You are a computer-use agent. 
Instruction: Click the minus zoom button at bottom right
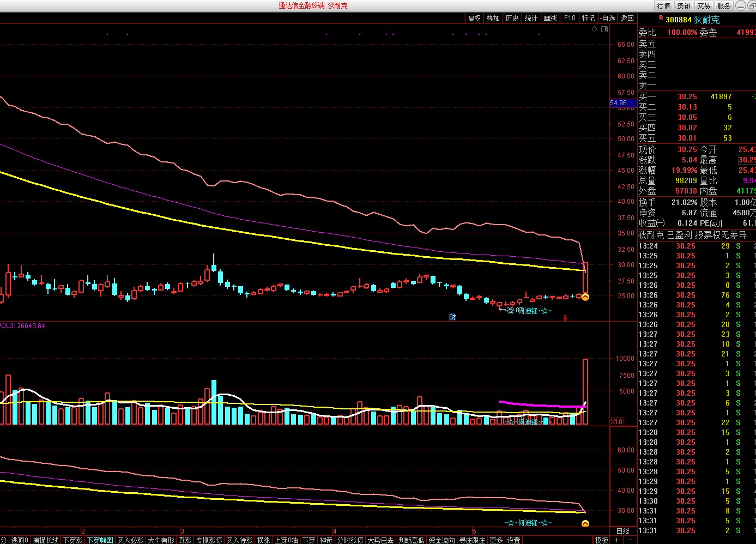[630, 540]
